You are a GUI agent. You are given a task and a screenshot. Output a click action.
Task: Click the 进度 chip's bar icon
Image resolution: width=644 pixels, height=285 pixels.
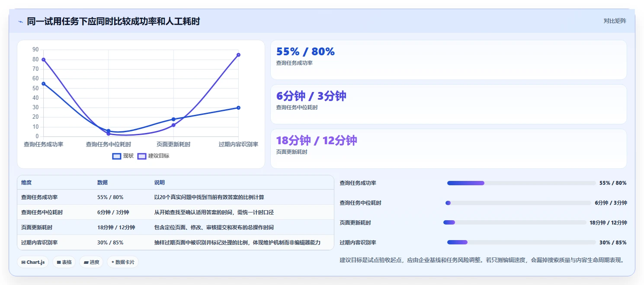pyautogui.click(x=86, y=262)
